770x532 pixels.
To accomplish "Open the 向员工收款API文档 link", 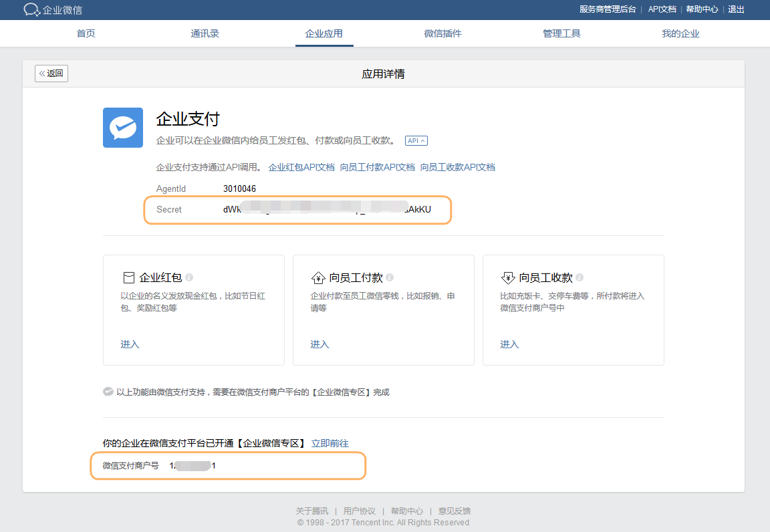I will (458, 168).
